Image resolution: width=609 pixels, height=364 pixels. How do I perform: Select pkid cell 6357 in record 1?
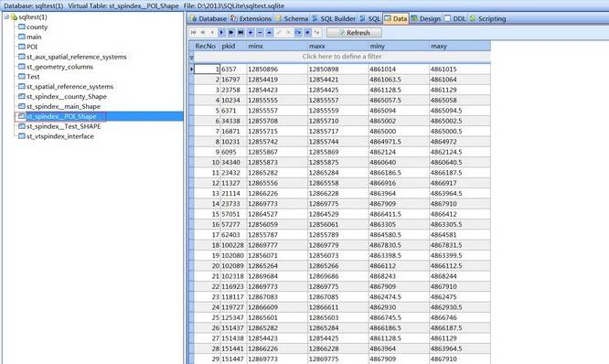pyautogui.click(x=233, y=70)
